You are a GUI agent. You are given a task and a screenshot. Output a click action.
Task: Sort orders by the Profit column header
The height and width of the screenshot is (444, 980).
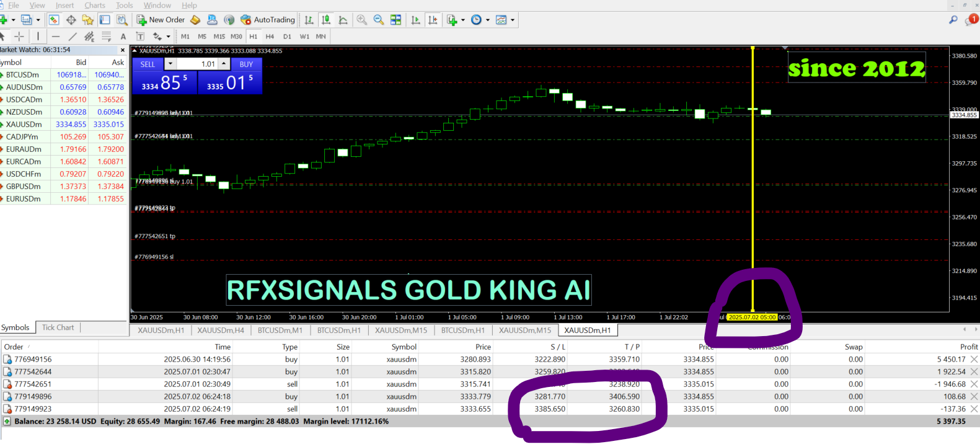[x=968, y=347]
